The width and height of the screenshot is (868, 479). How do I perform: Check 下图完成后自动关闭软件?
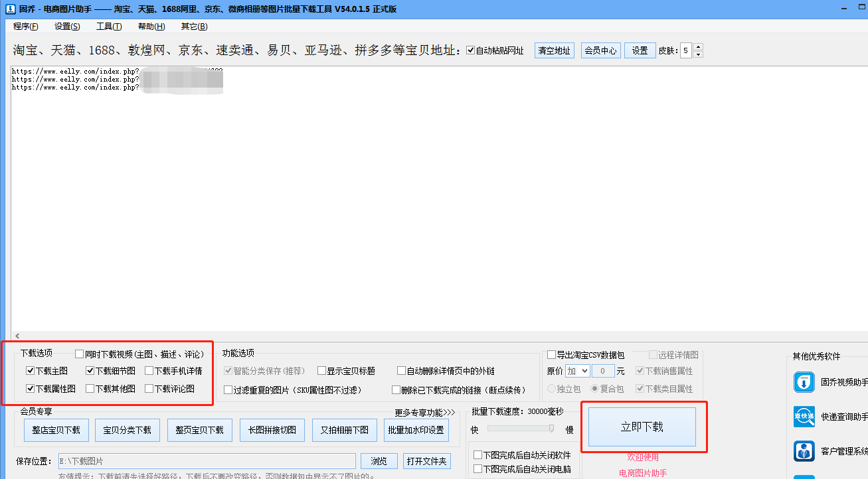(477, 455)
